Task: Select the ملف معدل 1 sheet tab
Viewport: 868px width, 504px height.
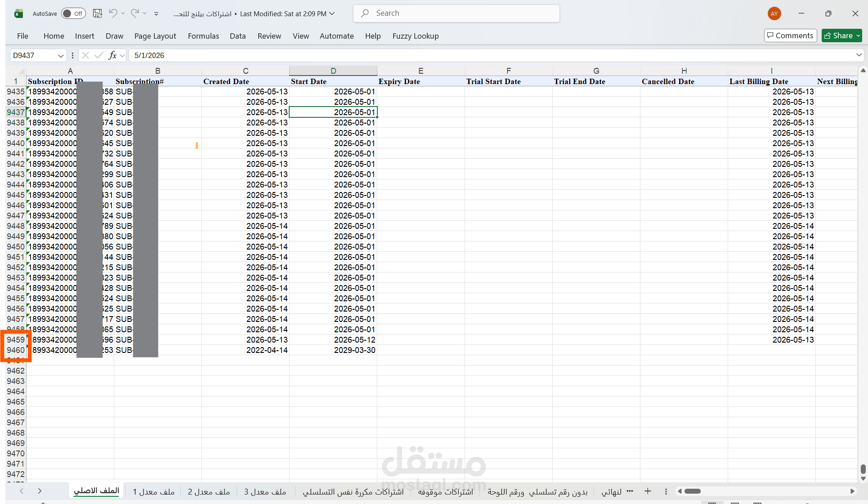Action: (x=154, y=492)
